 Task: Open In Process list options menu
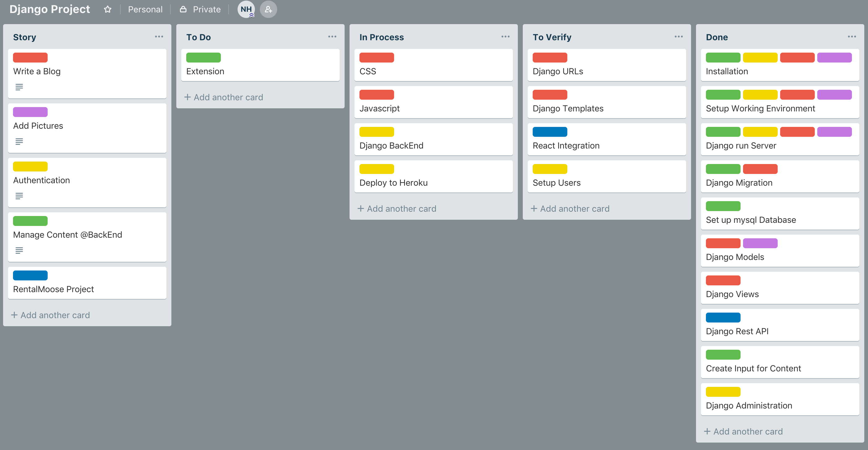(x=505, y=37)
